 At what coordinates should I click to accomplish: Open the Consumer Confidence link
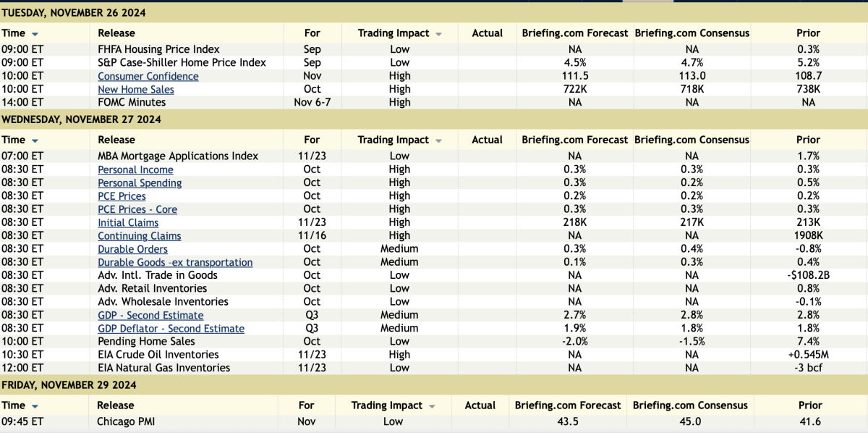tap(148, 76)
